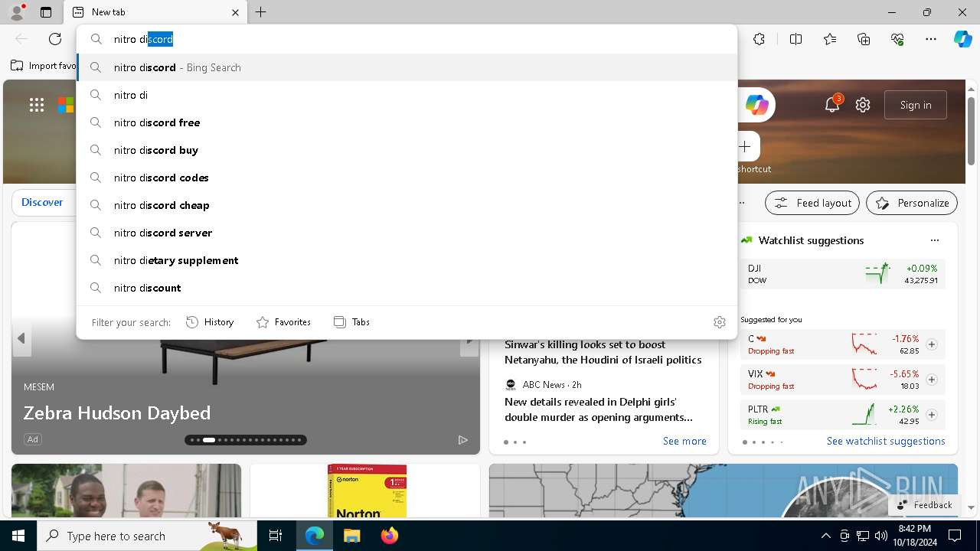This screenshot has height=551, width=980.
Task: Switch to the Discover feed tab
Action: (42, 202)
